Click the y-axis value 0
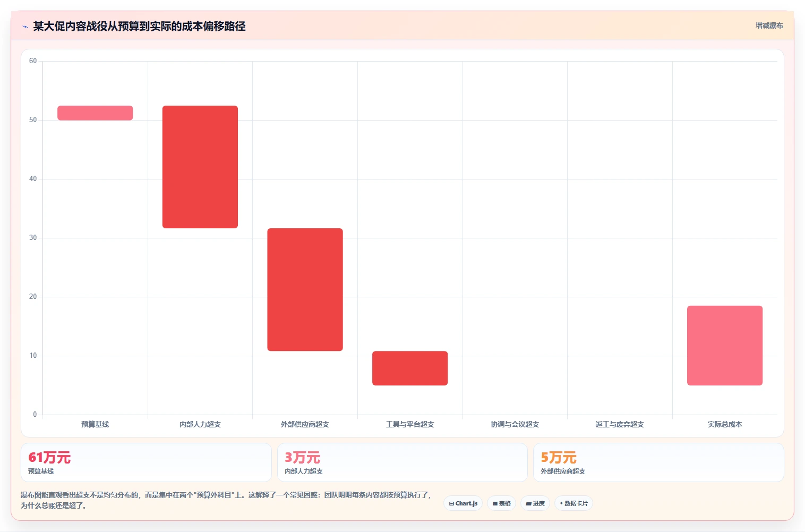 [35, 415]
